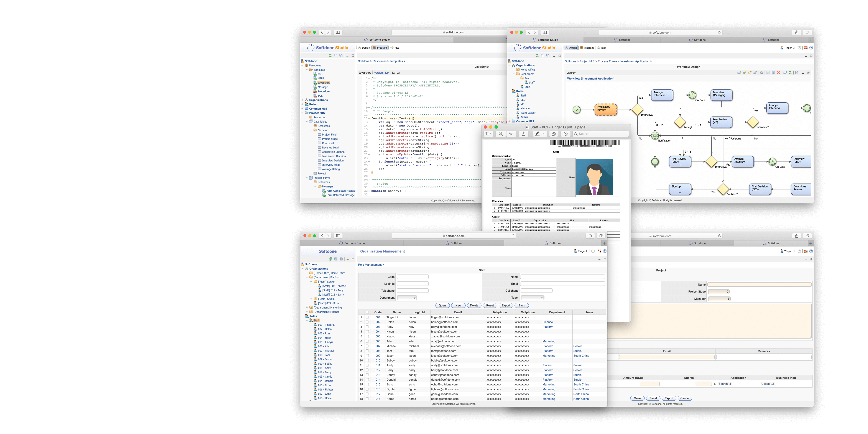Open the Department dropdown in Staff form

click(407, 298)
